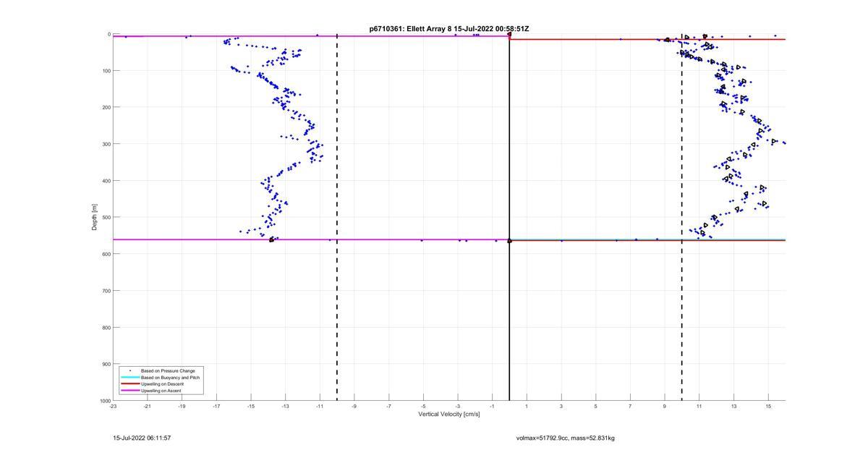Click y-axis tick label '900'

pos(106,364)
